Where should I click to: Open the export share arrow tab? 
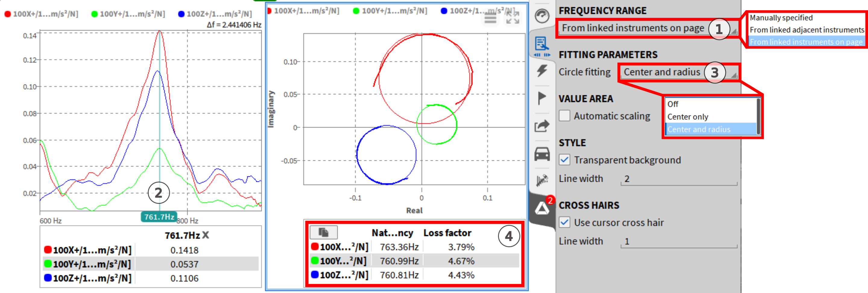(x=542, y=126)
